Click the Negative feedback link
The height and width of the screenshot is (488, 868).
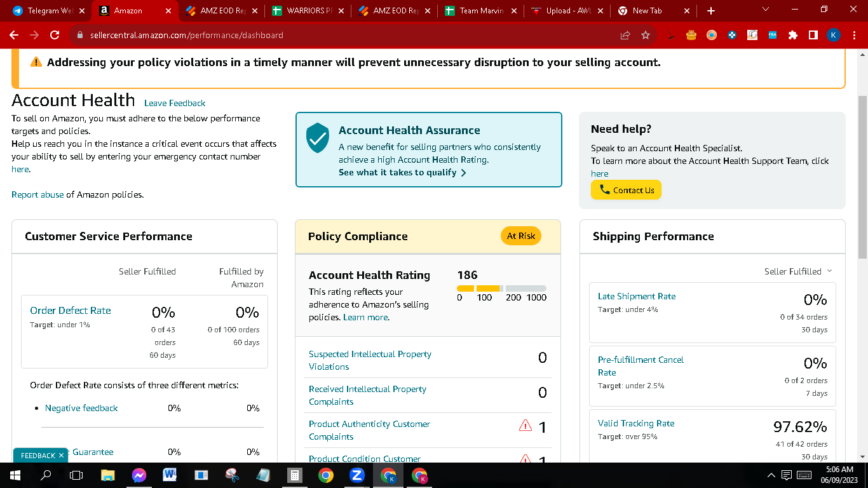(81, 408)
